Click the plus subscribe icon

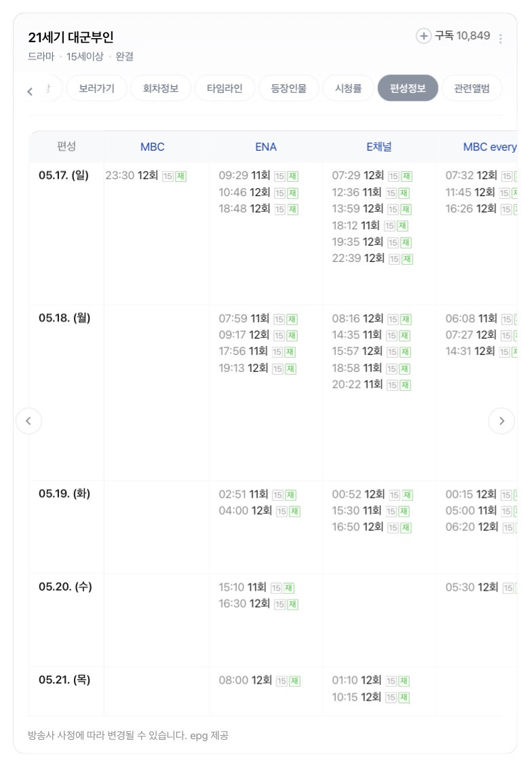point(423,35)
